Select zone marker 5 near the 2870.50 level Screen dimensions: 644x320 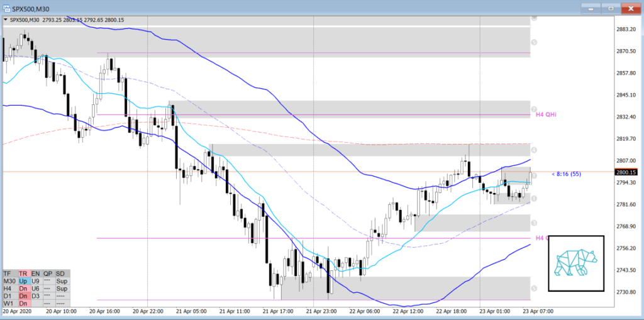534,42
